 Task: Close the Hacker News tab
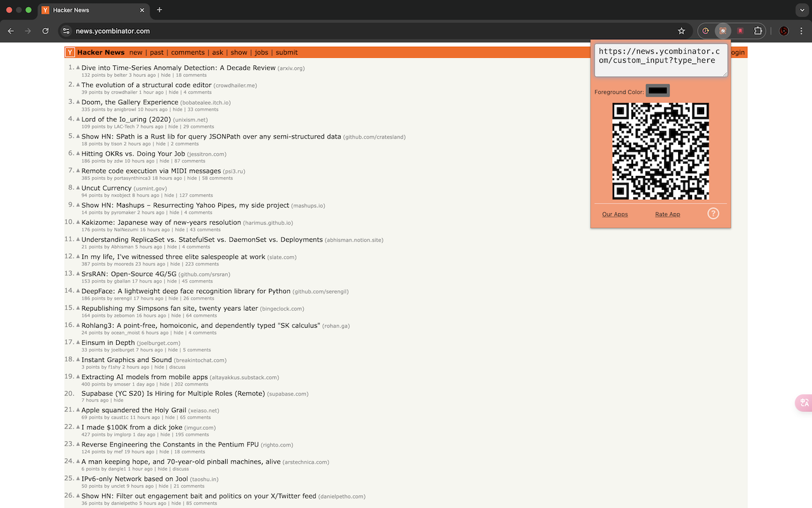click(142, 10)
